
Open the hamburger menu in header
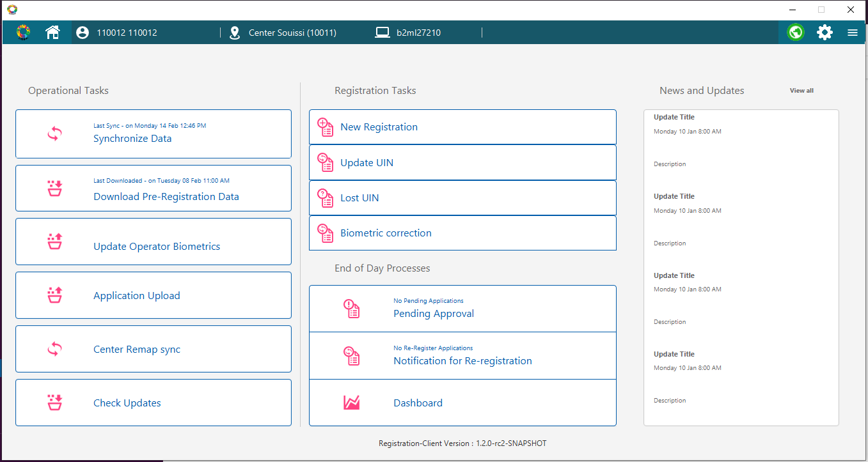pyautogui.click(x=852, y=33)
